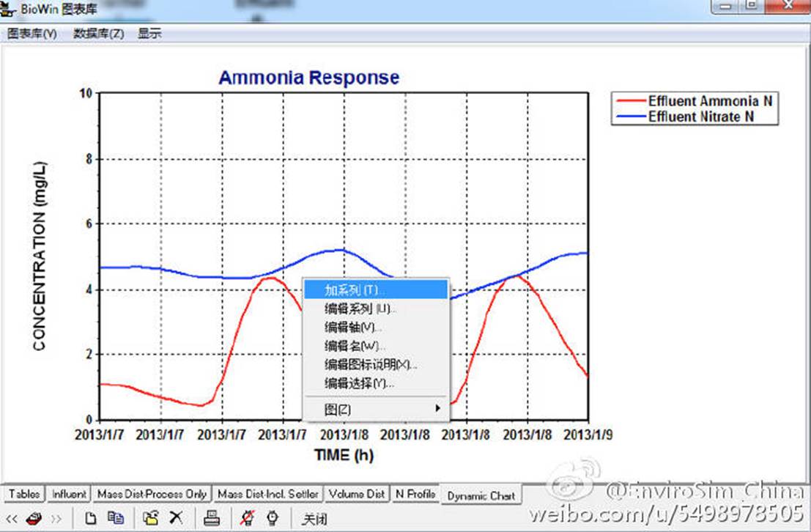811x532 pixels.
Task: Switch to the Tables tab
Action: (24, 495)
